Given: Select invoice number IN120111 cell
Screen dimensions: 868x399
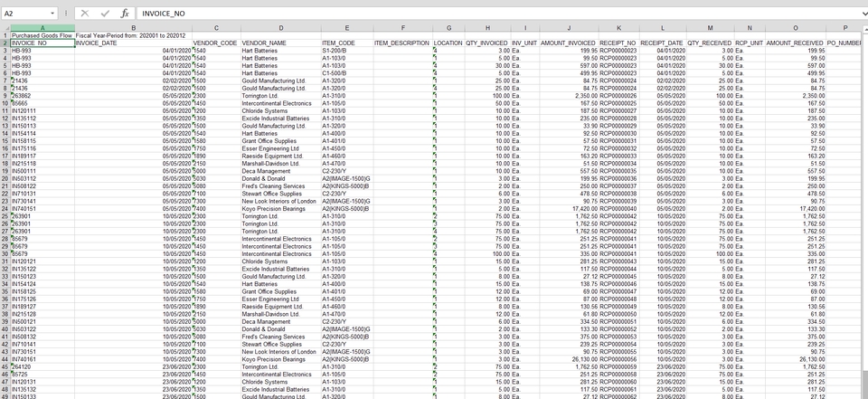Looking at the screenshot, I should coord(42,110).
